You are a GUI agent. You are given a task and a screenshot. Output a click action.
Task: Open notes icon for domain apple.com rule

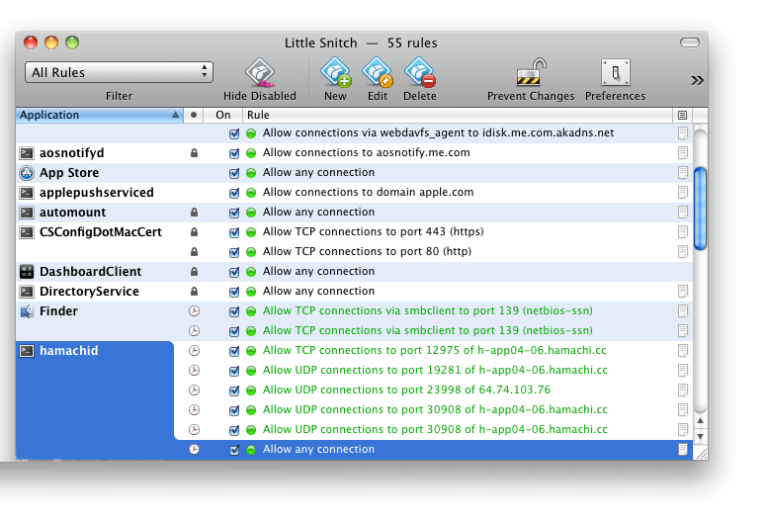(682, 192)
